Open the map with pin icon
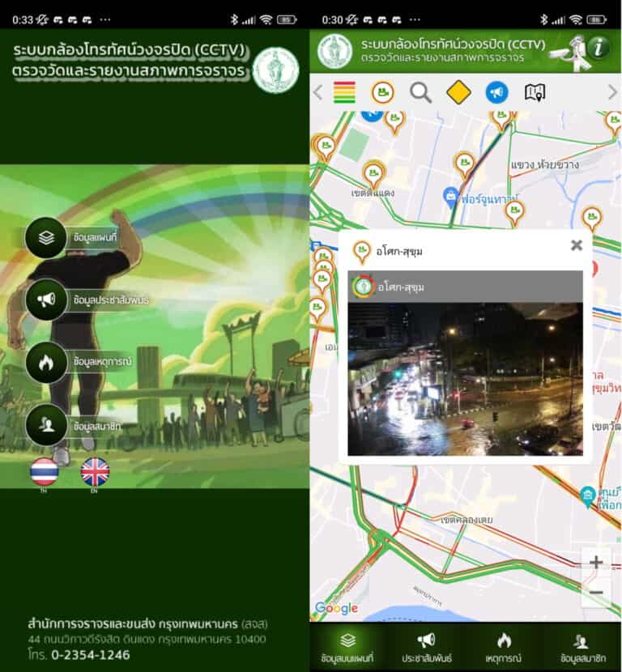Viewport: 622px width, 672px height. tap(535, 92)
